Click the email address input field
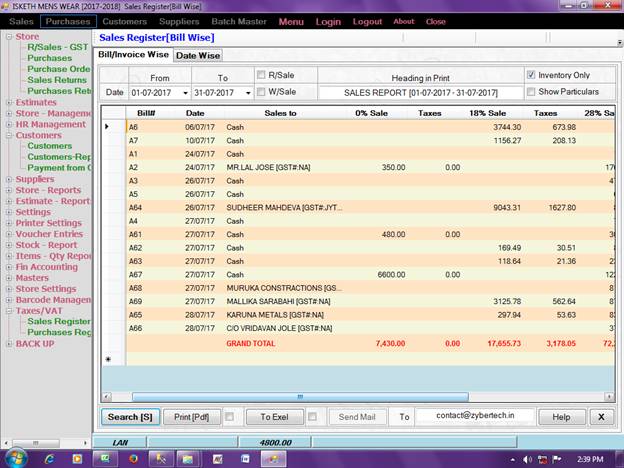Image resolution: width=624 pixels, height=468 pixels. [474, 416]
